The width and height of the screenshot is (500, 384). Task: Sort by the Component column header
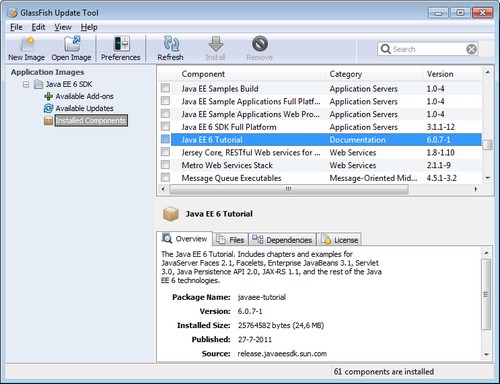[252, 74]
